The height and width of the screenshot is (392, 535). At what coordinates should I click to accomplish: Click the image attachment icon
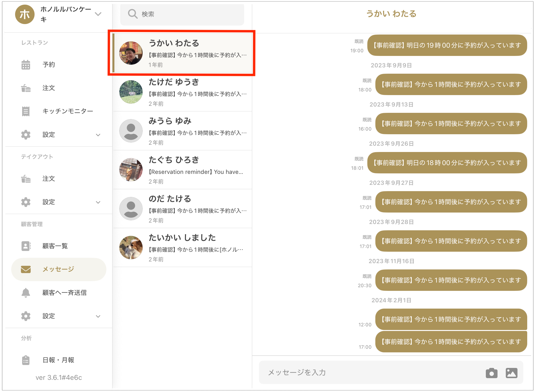[511, 373]
